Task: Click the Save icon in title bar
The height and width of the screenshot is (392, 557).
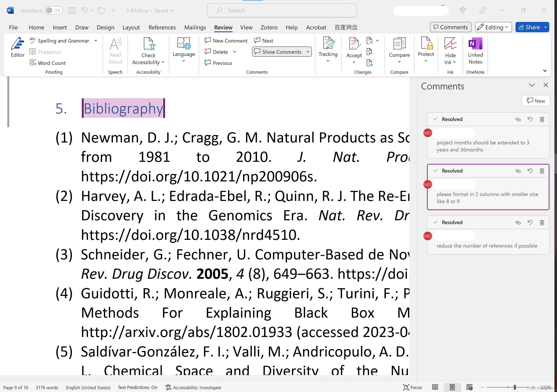Action: 72,11
